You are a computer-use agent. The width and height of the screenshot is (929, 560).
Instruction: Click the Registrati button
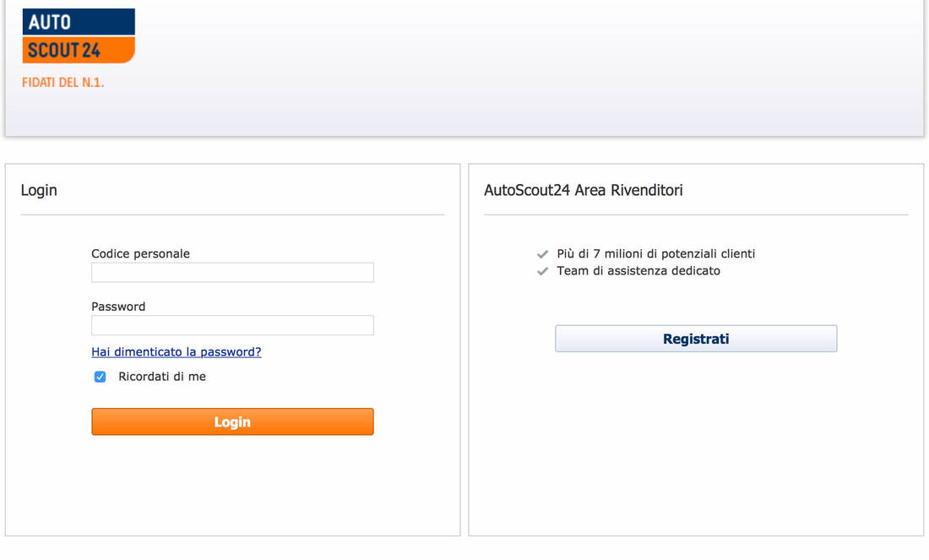point(696,339)
